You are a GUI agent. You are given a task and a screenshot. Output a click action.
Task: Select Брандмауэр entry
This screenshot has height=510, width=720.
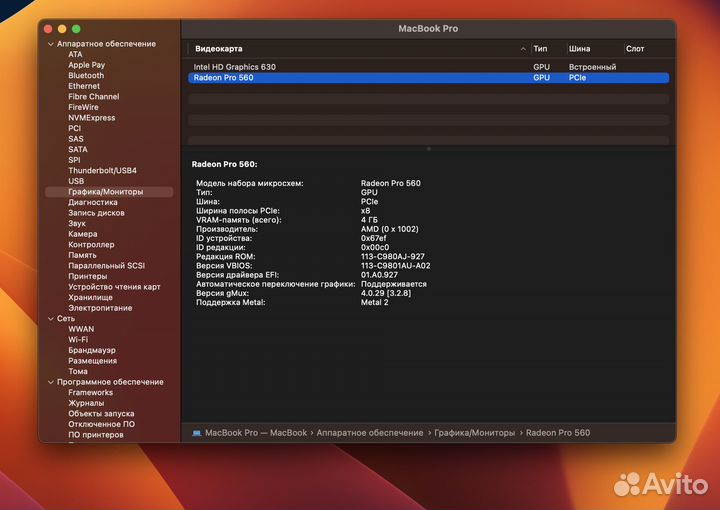point(92,350)
